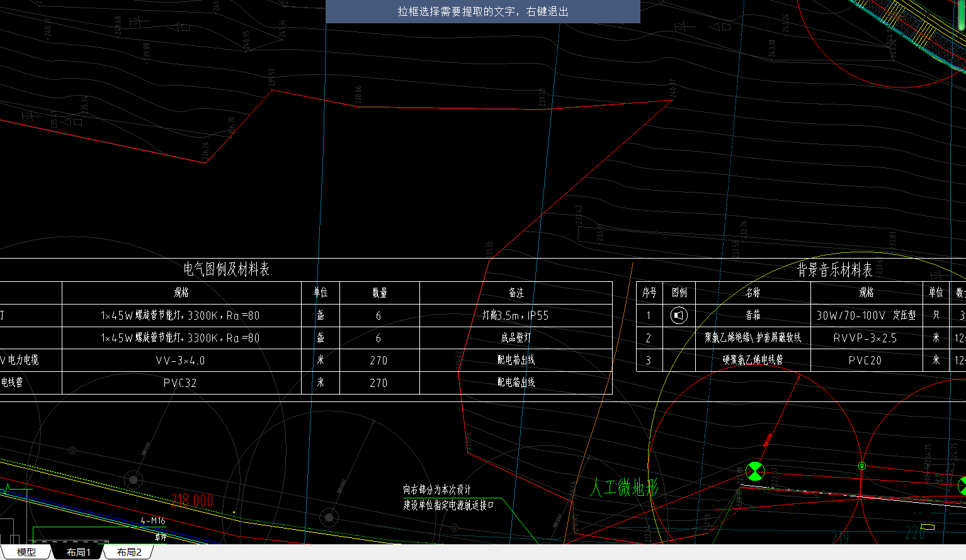Select the 成品壁灯 remark cell
Image resolution: width=966 pixels, height=560 pixels.
[x=516, y=338]
